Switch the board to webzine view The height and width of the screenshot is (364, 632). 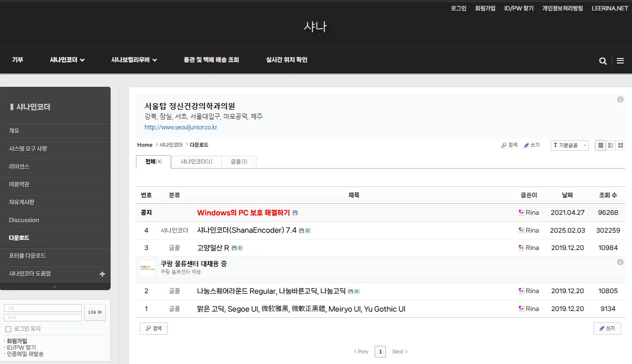pos(611,145)
